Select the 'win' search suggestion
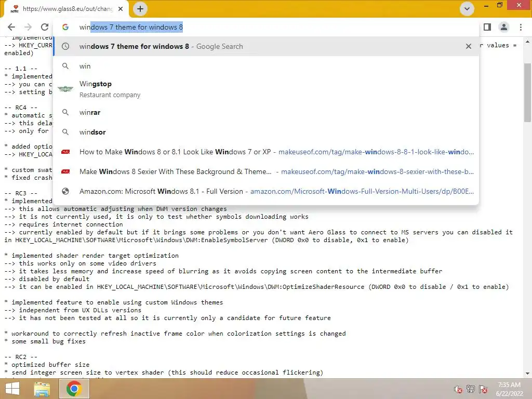This screenshot has width=532, height=399. [266, 66]
